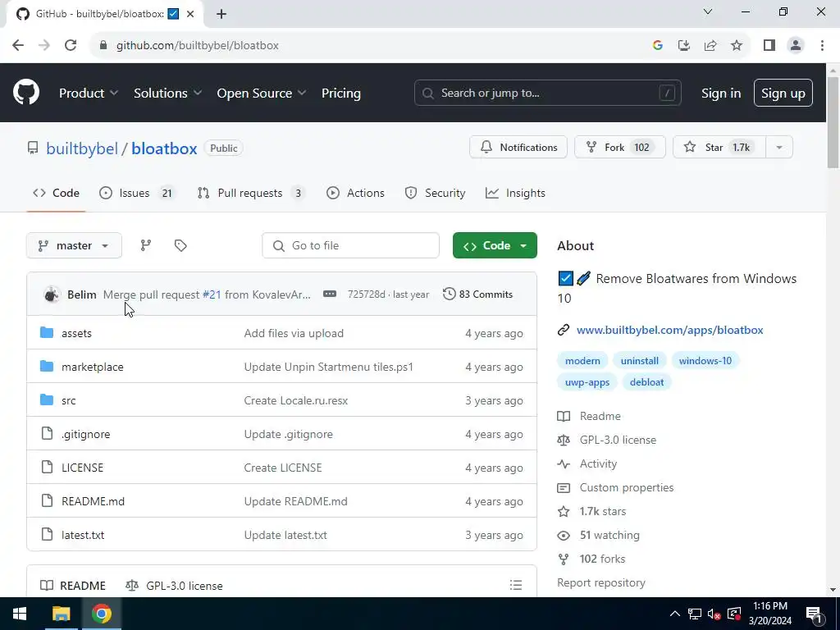Click Report repository link
This screenshot has height=630, width=840.
[601, 582]
